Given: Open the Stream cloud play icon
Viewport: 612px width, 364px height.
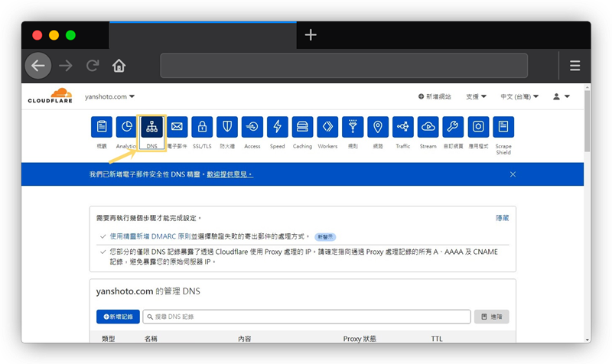Looking at the screenshot, I should [428, 127].
